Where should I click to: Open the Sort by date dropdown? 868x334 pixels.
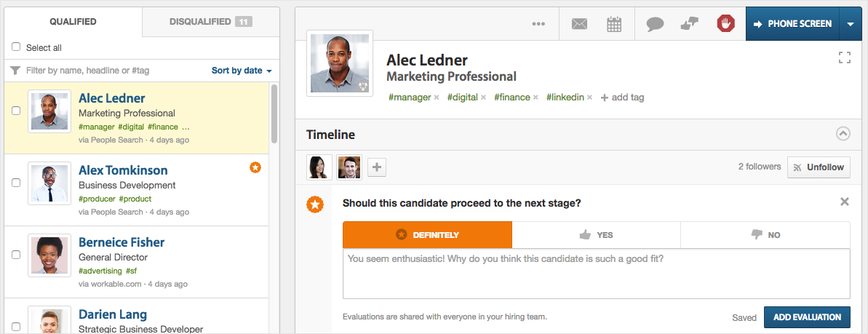[x=242, y=71]
